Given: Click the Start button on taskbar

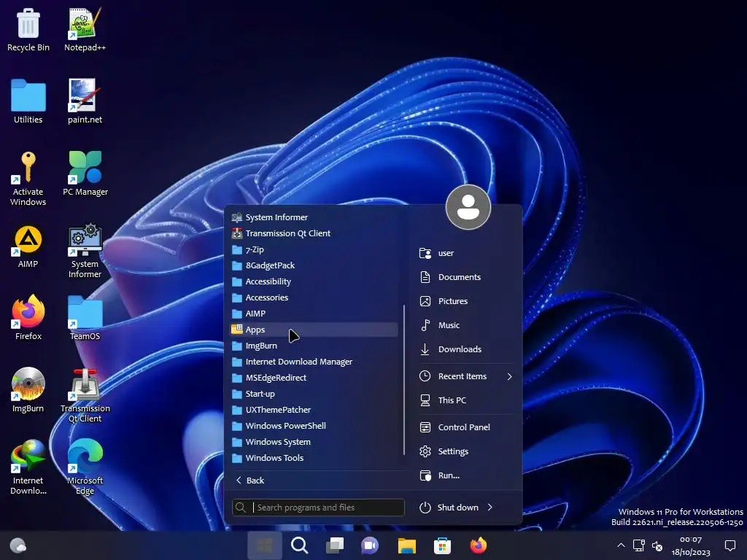Looking at the screenshot, I should click(x=264, y=545).
